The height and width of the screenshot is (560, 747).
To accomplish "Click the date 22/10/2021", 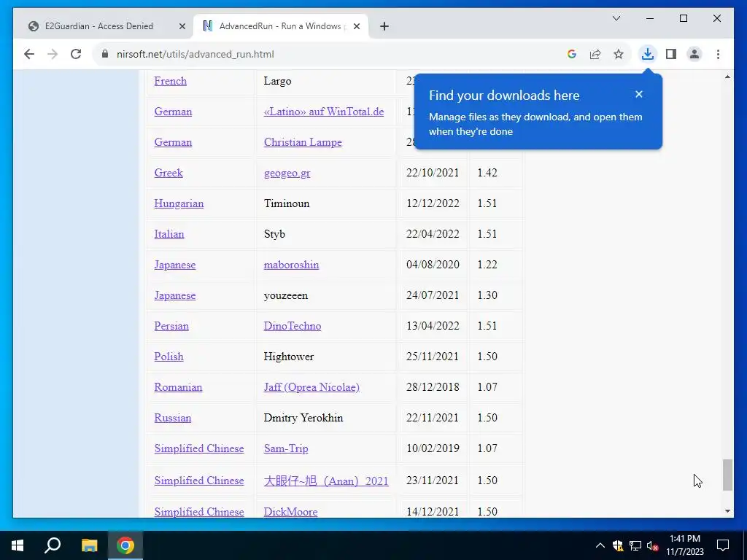I will (x=433, y=172).
